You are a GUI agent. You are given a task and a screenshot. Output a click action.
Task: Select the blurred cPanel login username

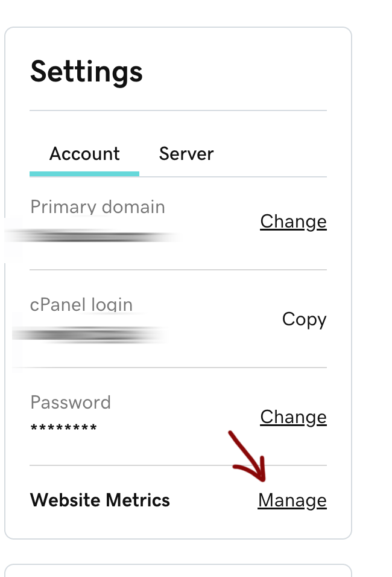pos(89,334)
